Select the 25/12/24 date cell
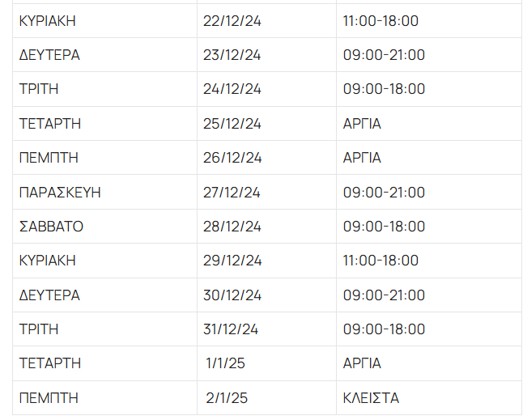 (x=232, y=124)
